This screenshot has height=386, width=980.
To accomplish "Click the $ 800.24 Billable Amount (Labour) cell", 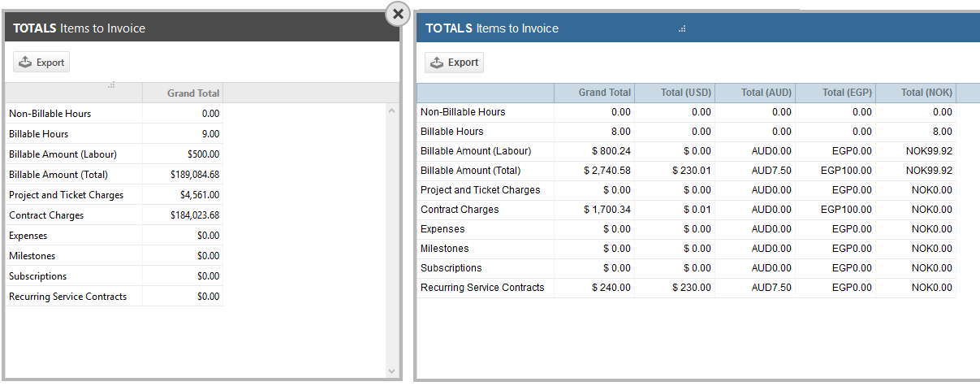I will (x=594, y=151).
